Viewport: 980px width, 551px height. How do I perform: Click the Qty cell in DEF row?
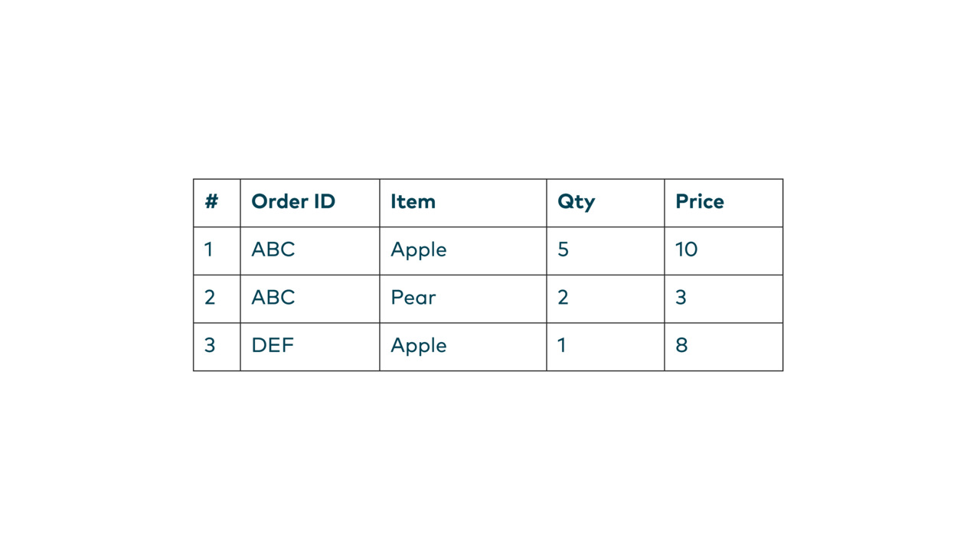point(605,347)
